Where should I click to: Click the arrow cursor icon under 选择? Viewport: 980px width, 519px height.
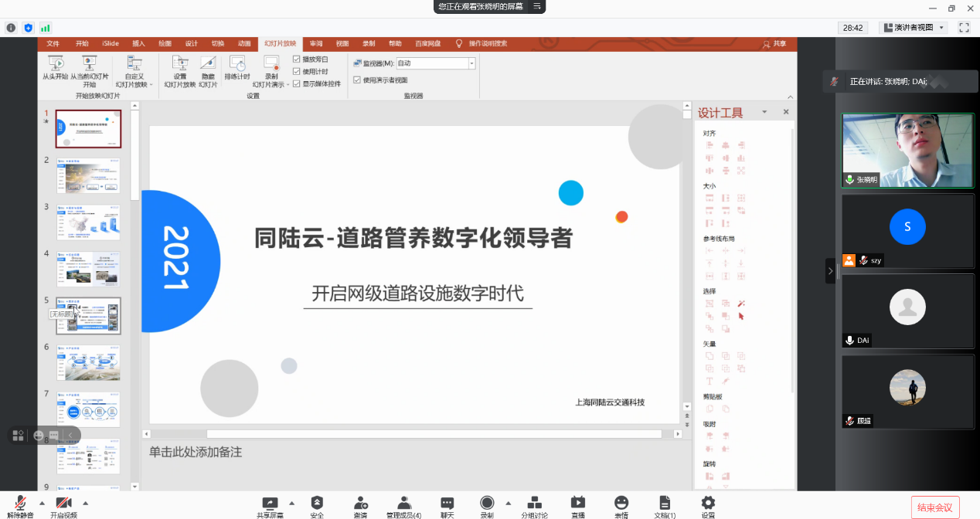[741, 316]
